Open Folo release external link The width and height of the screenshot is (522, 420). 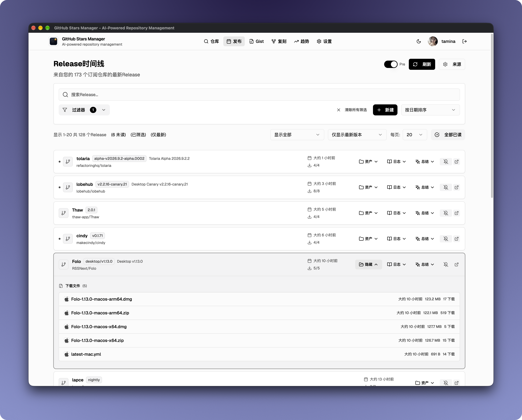pos(456,264)
